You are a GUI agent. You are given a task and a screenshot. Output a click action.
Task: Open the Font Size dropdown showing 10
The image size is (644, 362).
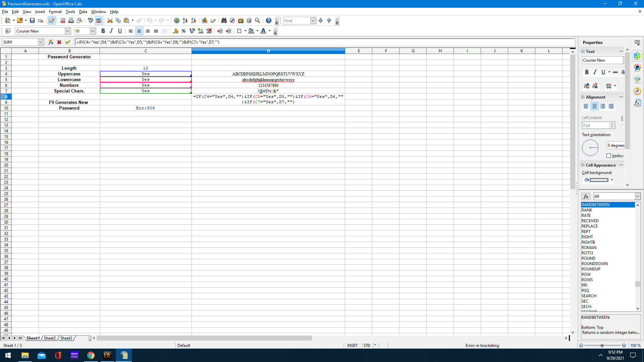pos(93,31)
